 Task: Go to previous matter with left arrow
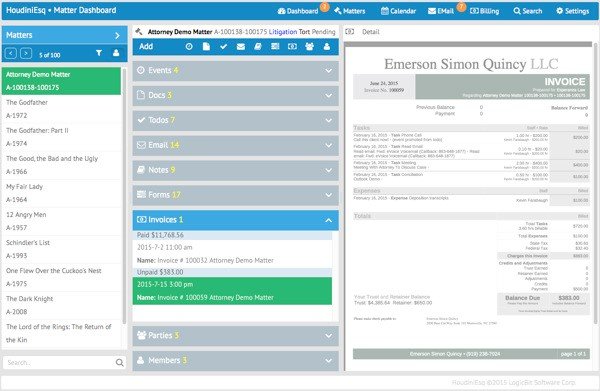click(x=11, y=54)
